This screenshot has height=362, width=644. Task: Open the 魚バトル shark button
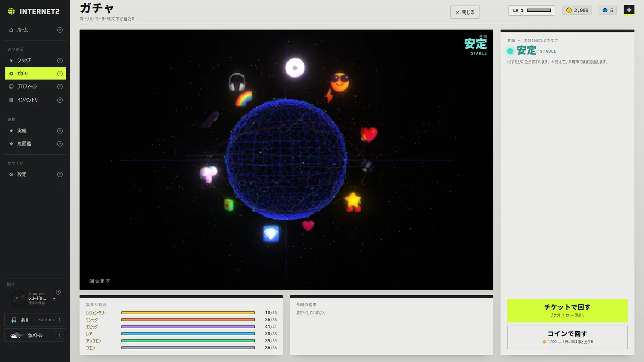(29, 335)
